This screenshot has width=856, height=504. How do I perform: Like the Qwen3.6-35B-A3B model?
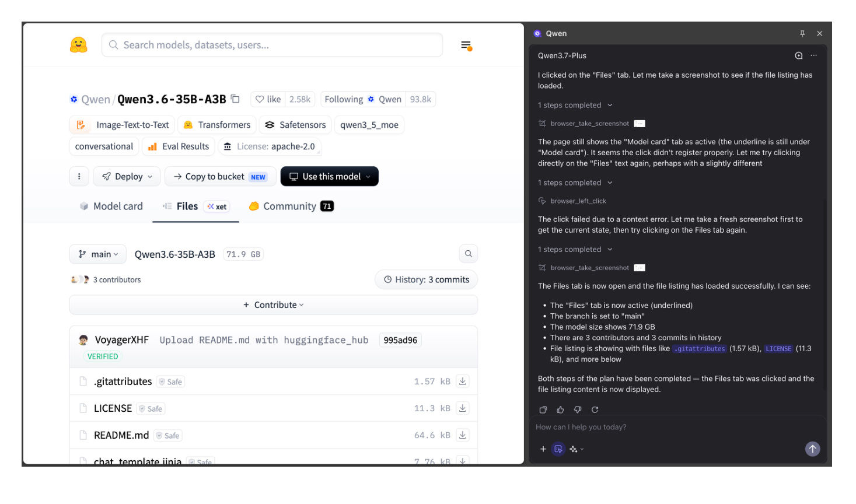(x=268, y=99)
